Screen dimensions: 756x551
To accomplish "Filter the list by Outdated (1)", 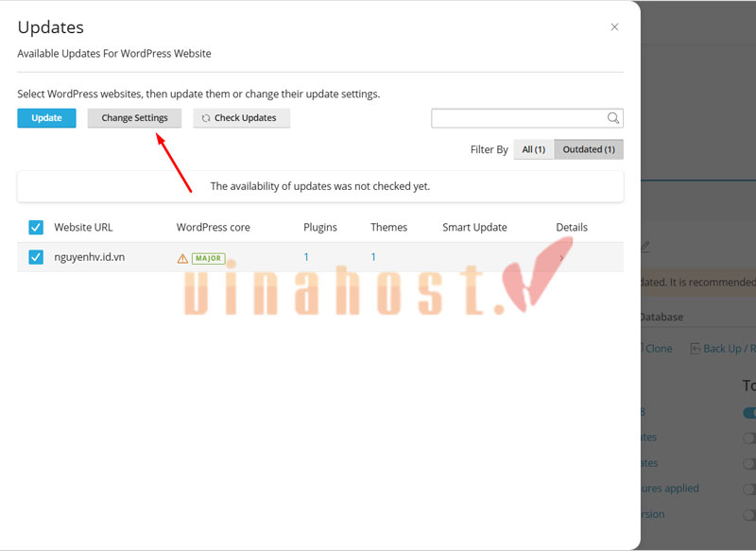I will coord(589,149).
